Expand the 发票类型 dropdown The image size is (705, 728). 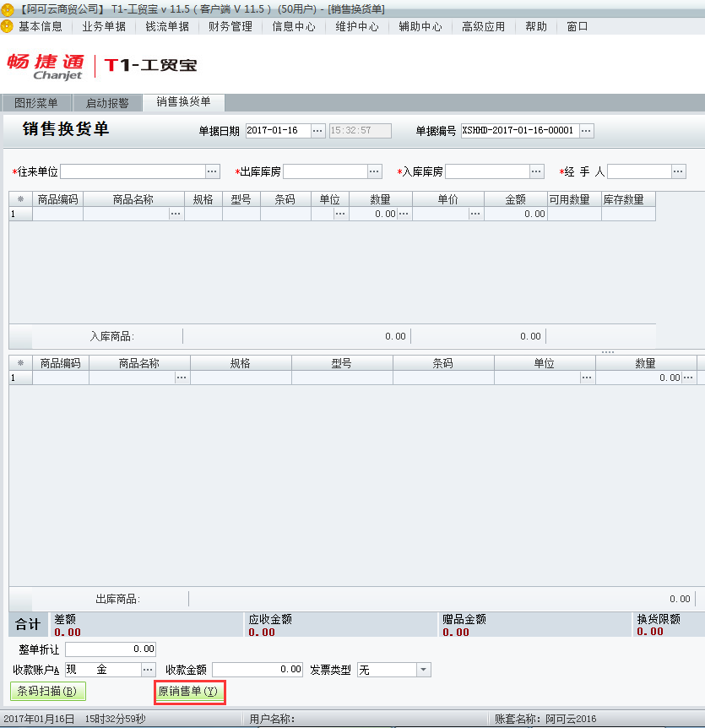tap(422, 669)
